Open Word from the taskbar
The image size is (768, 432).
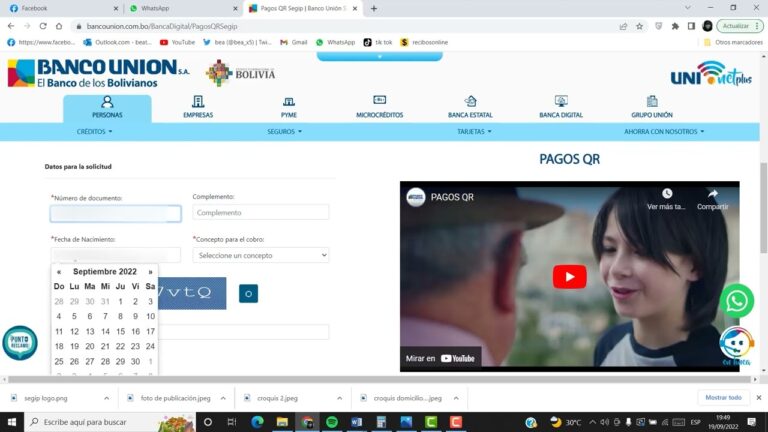357,422
